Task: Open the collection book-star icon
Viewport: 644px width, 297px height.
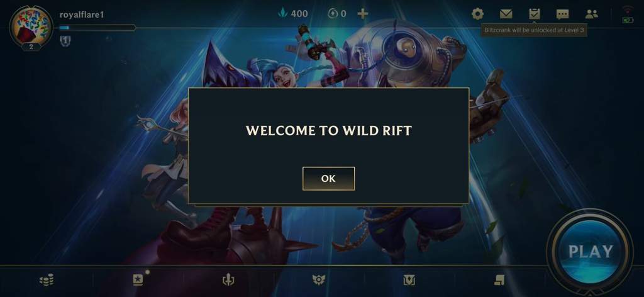Action: click(138, 280)
